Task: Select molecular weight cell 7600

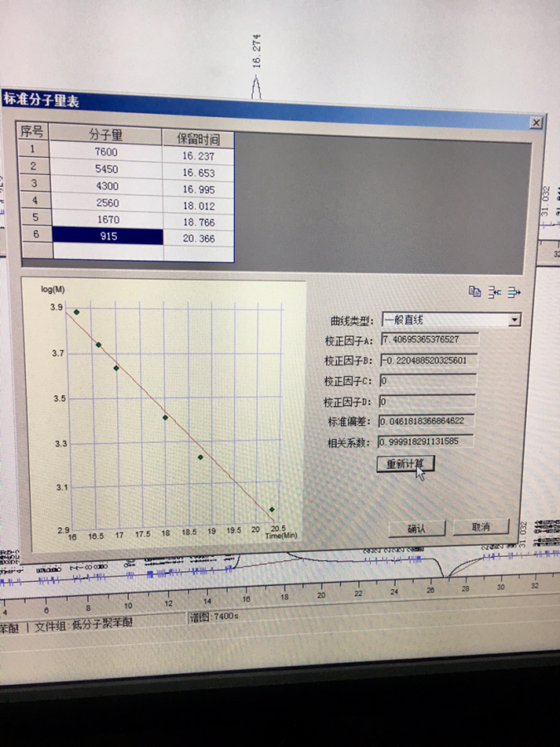Action: (x=105, y=152)
